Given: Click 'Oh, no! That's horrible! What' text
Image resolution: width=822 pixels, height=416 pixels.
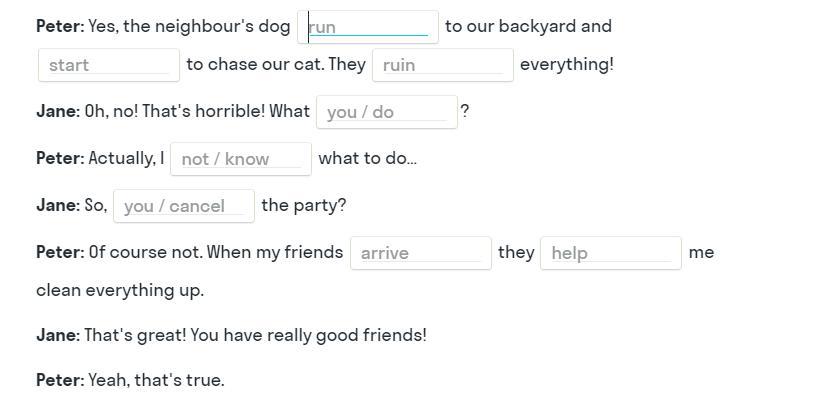Looking at the screenshot, I should (x=197, y=111).
